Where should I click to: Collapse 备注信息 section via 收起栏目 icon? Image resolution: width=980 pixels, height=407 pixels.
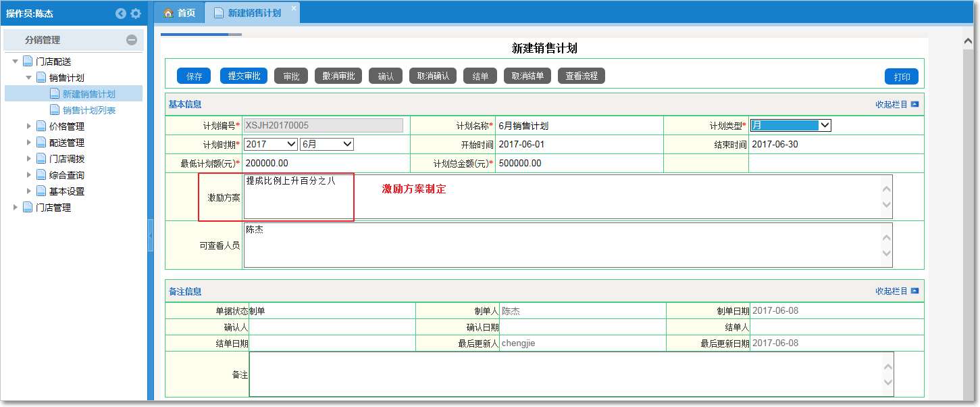914,290
